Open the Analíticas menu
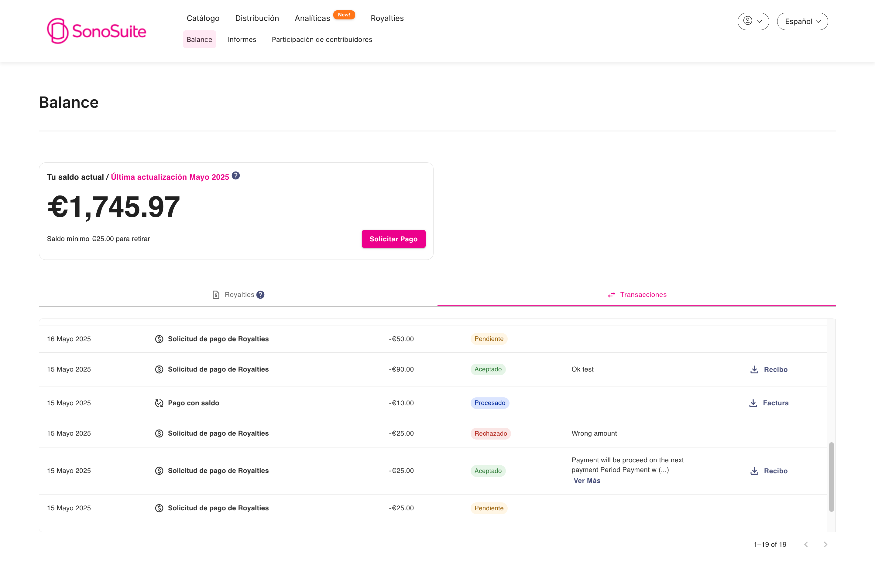The image size is (875, 588). pyautogui.click(x=312, y=18)
